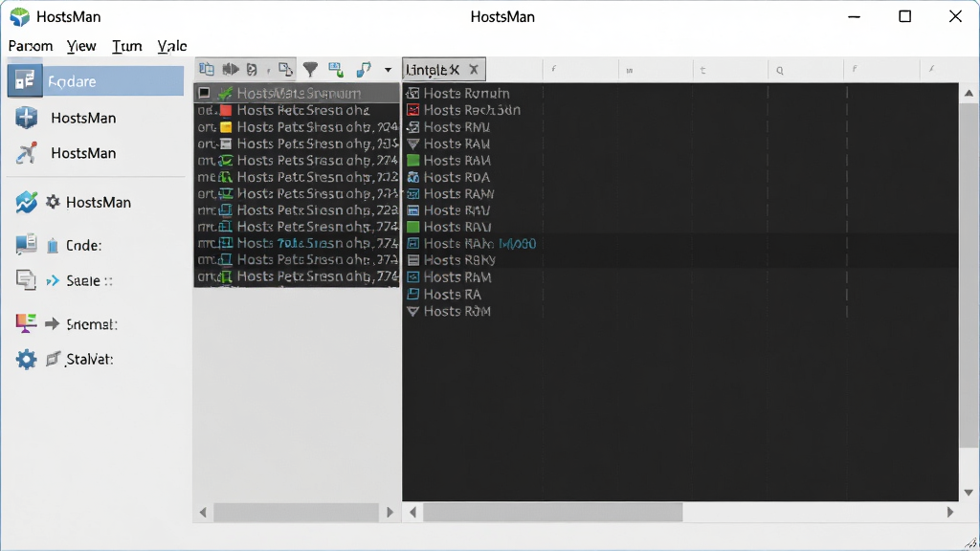Screen dimensions: 980x551
Task: Click the "t" column header
Action: tap(703, 71)
